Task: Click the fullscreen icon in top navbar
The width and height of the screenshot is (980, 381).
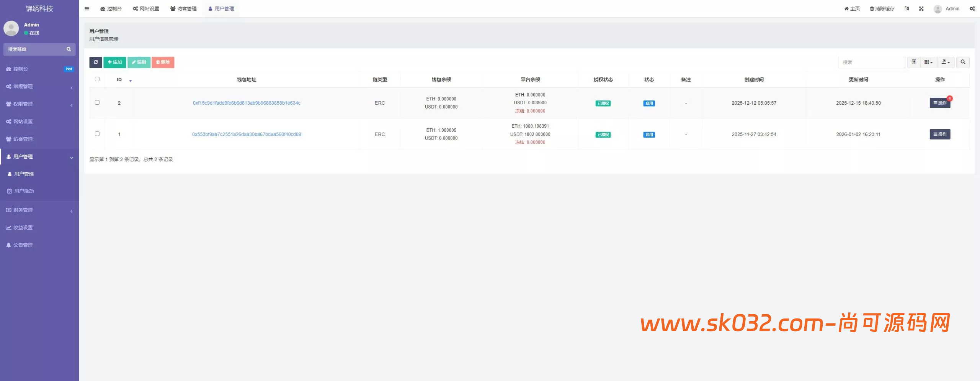Action: [x=921, y=8]
